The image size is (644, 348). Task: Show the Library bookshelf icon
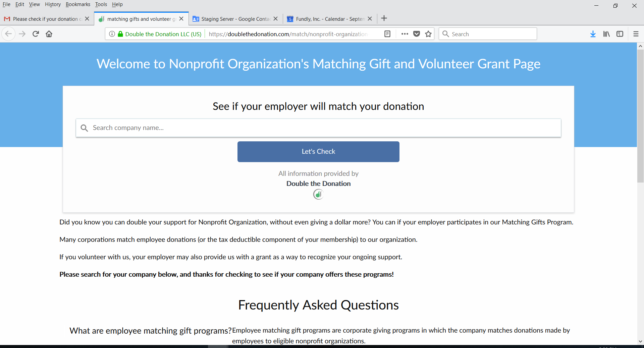(x=606, y=34)
